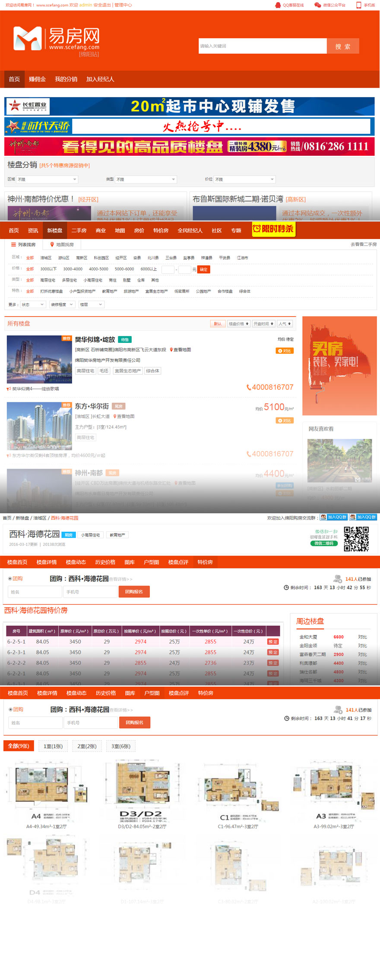Select 别墅 in the 类型 filter
Screen dimensions: 380x980
[x=127, y=280]
